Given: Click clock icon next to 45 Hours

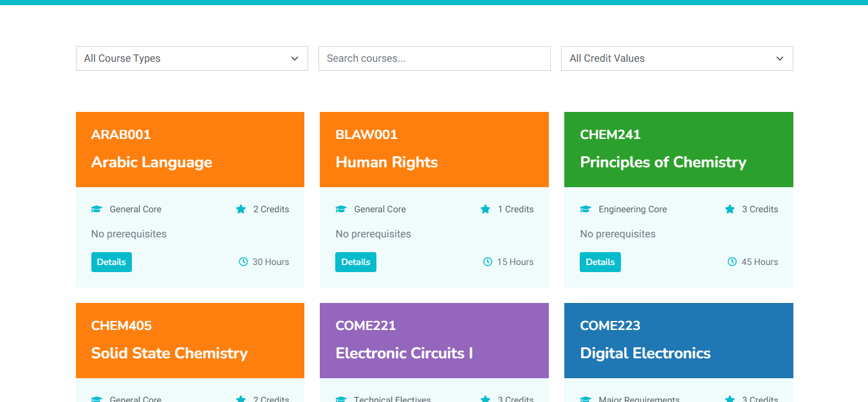Looking at the screenshot, I should 732,262.
